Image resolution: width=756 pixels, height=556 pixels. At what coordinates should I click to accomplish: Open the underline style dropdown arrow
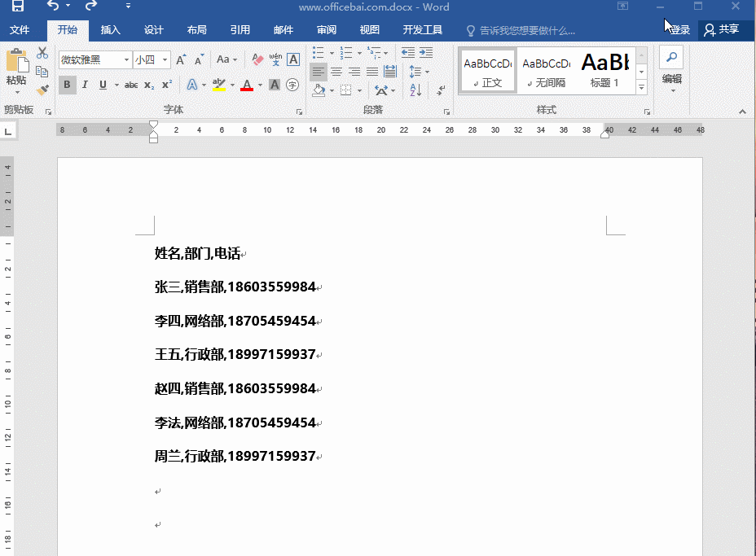(x=116, y=85)
